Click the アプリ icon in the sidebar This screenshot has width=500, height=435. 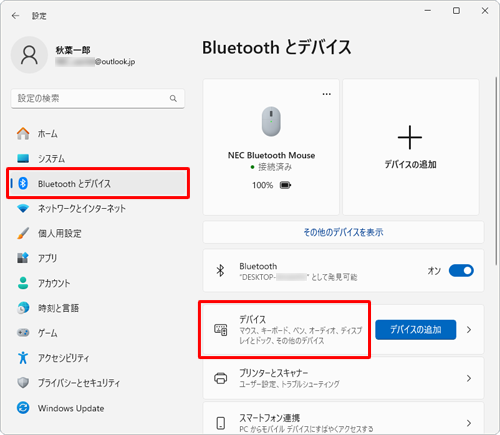pos(23,258)
